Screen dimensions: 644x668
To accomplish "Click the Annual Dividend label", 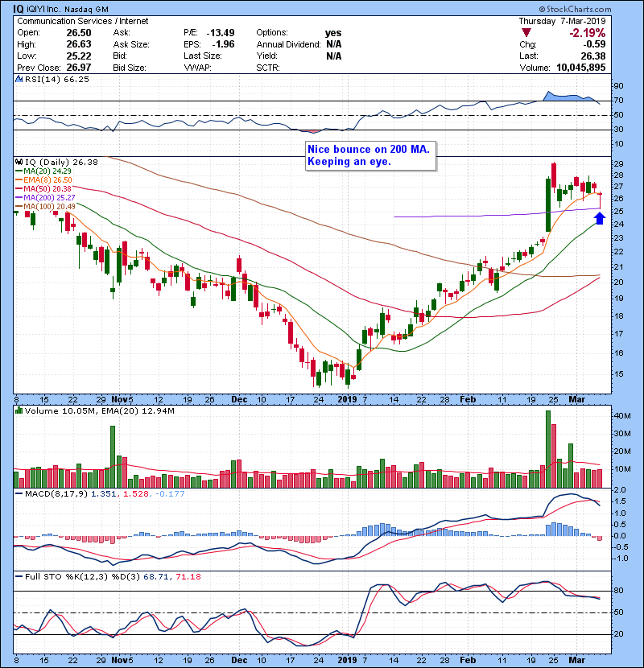I will pyautogui.click(x=288, y=44).
